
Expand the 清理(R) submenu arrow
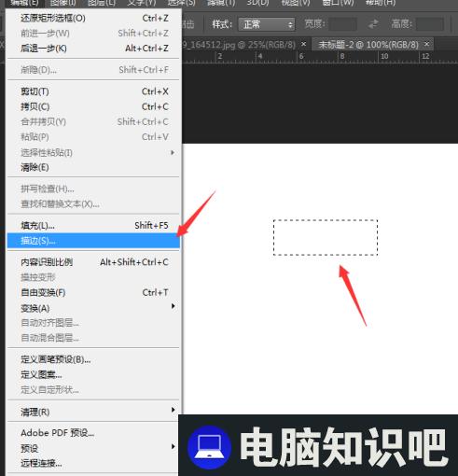coord(173,410)
